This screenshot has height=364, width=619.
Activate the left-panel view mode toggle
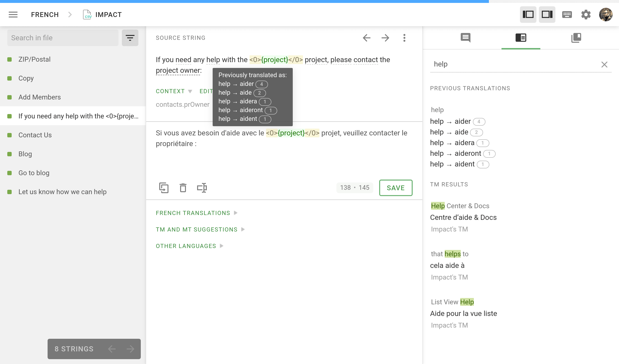click(528, 15)
